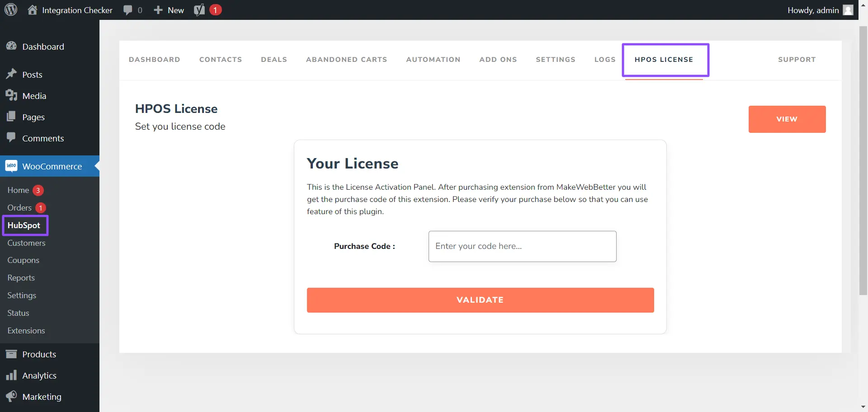Open Marketing via the megaphone icon
The image size is (868, 412).
(x=11, y=397)
